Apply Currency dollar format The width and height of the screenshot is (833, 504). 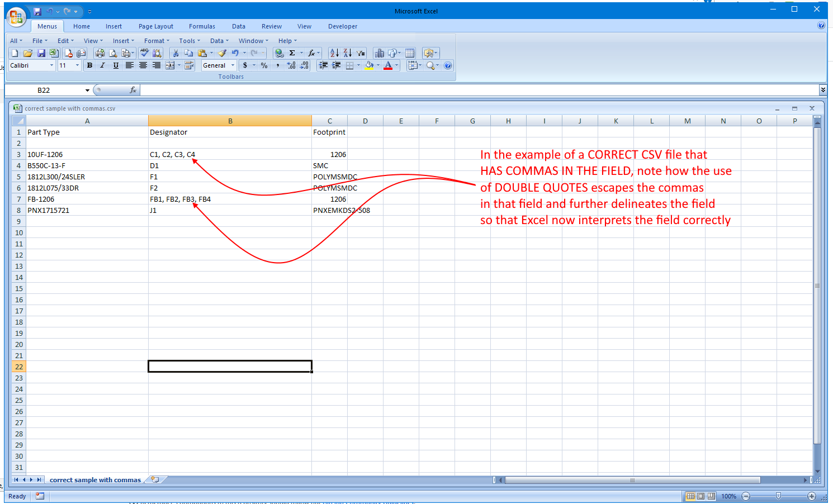point(245,65)
